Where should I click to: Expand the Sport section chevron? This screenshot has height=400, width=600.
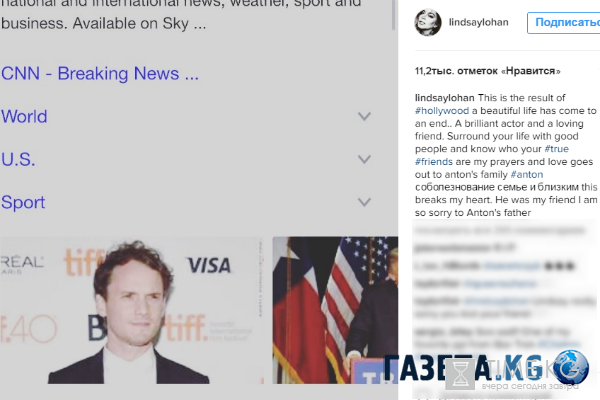(364, 202)
